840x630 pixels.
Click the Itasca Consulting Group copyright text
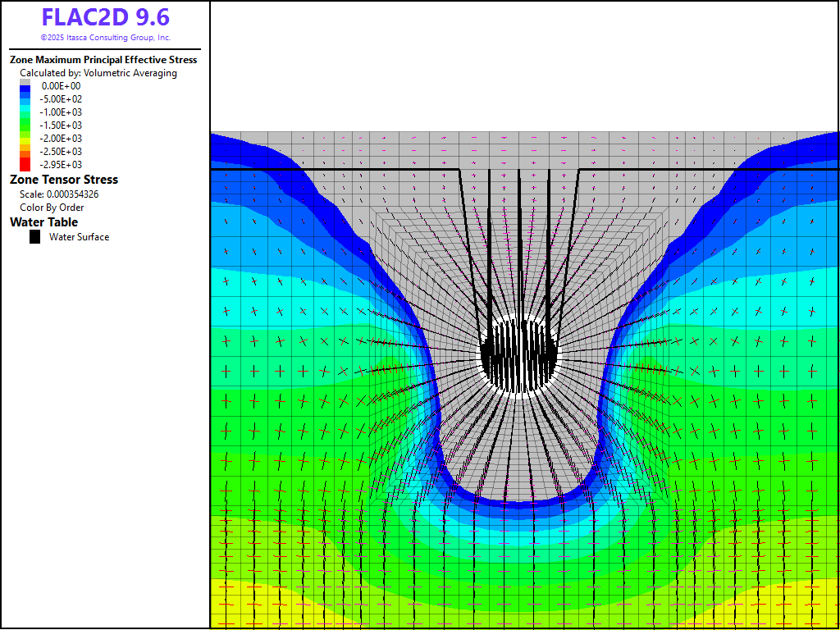point(105,38)
